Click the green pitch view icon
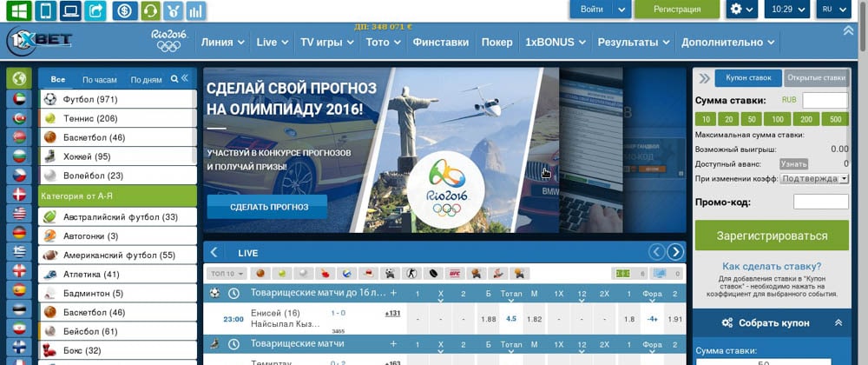868x365 pixels. pos(622,273)
